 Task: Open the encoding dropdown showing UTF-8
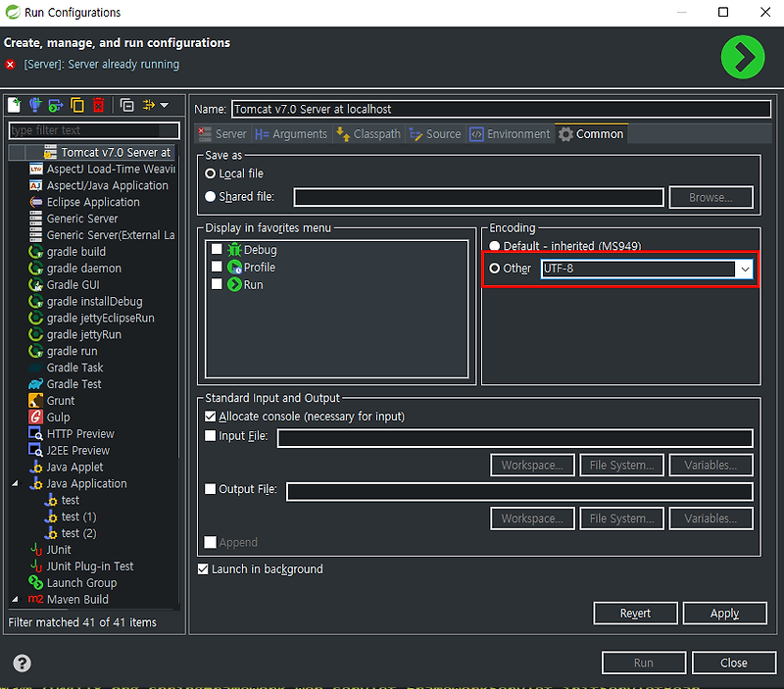click(x=744, y=269)
